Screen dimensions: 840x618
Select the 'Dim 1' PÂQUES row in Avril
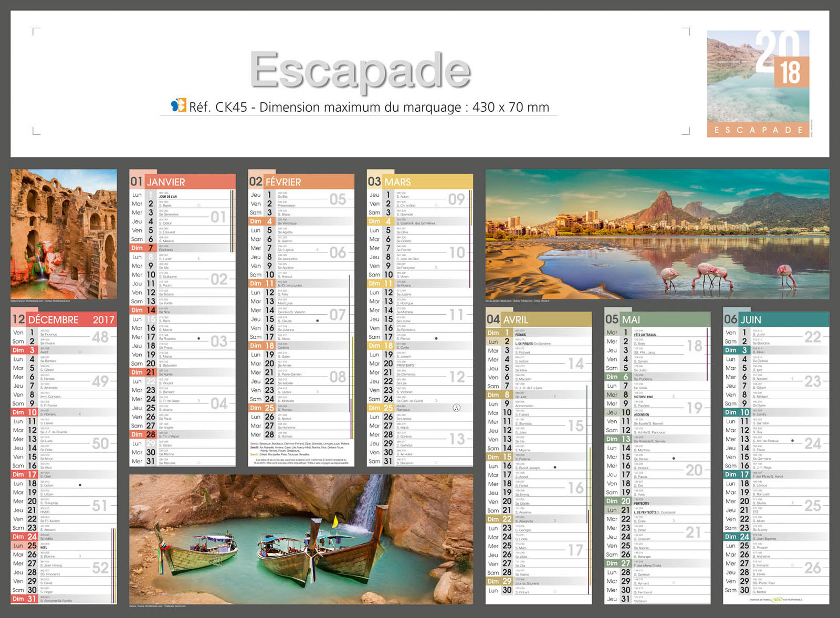coord(539,333)
